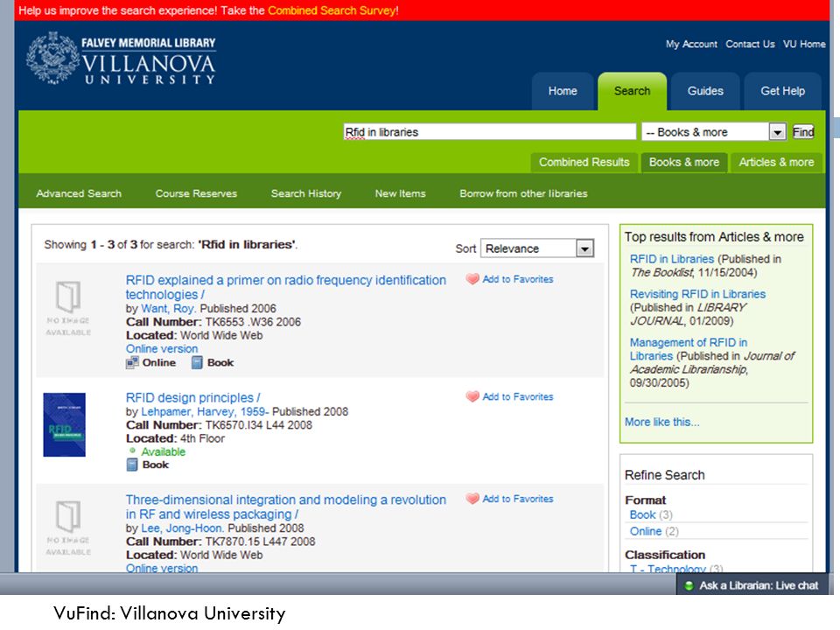Click call number TK7870.15 L447 2008
Screen dimensions: 840x630
click(x=260, y=542)
